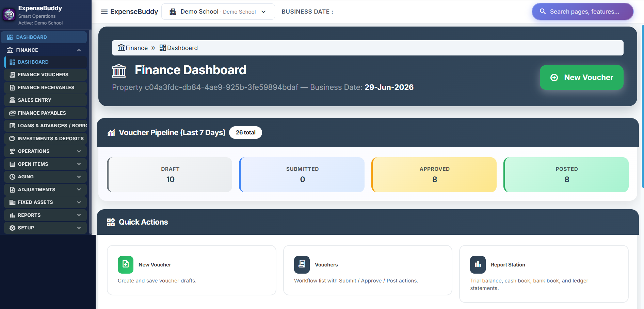Viewport: 644px width, 309px height.
Task: Click the search magnifier icon
Action: 543,12
